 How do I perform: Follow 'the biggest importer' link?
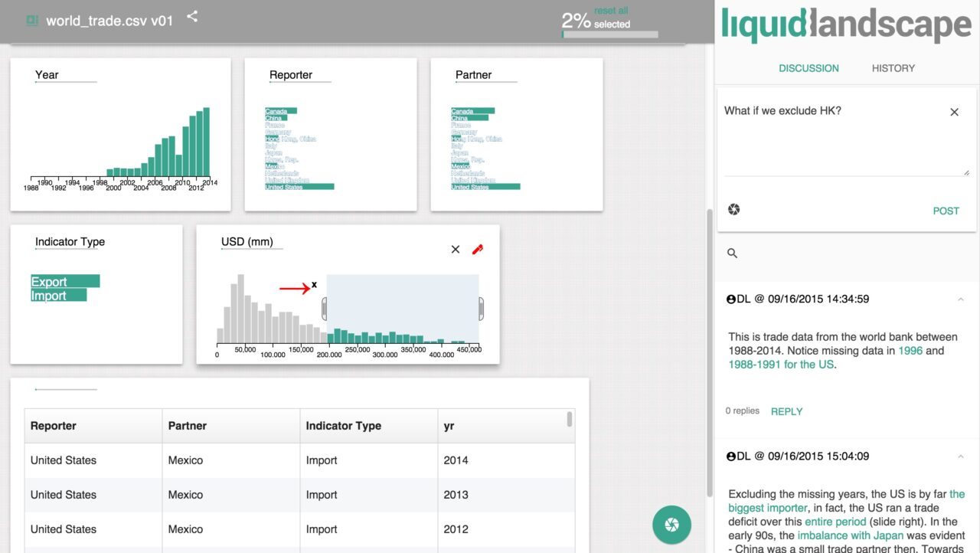tap(847, 501)
